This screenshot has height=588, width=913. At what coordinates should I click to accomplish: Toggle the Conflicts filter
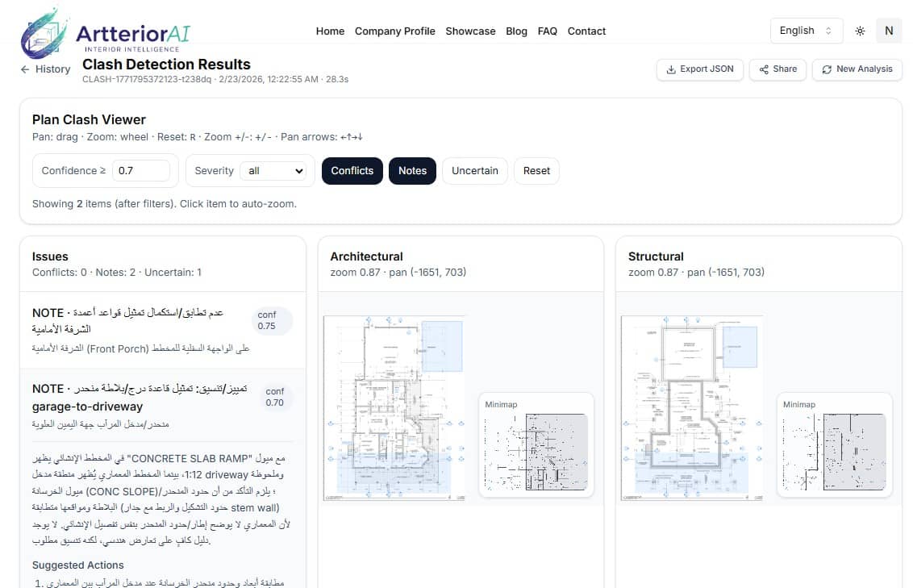point(352,170)
